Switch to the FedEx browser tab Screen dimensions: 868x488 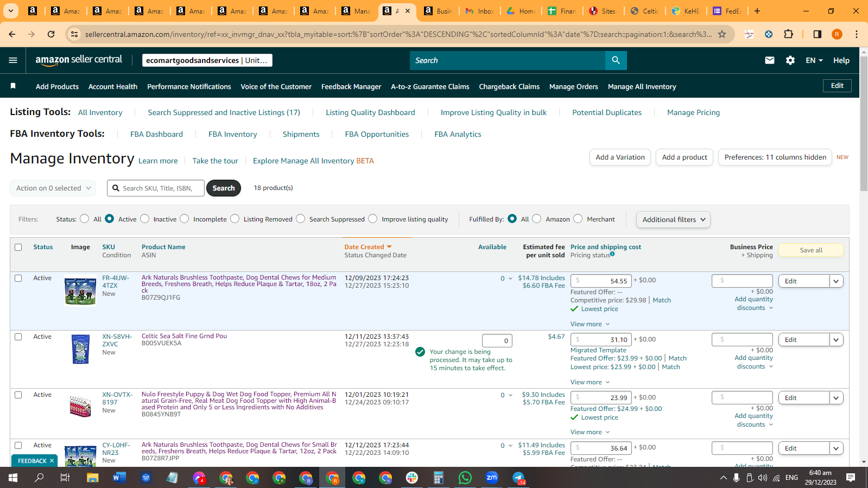tap(728, 11)
